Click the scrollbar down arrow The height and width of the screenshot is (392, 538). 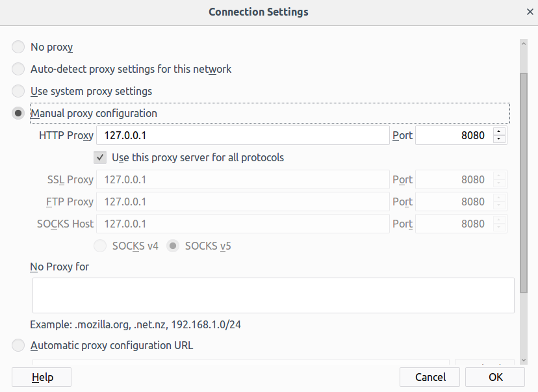tap(524, 360)
